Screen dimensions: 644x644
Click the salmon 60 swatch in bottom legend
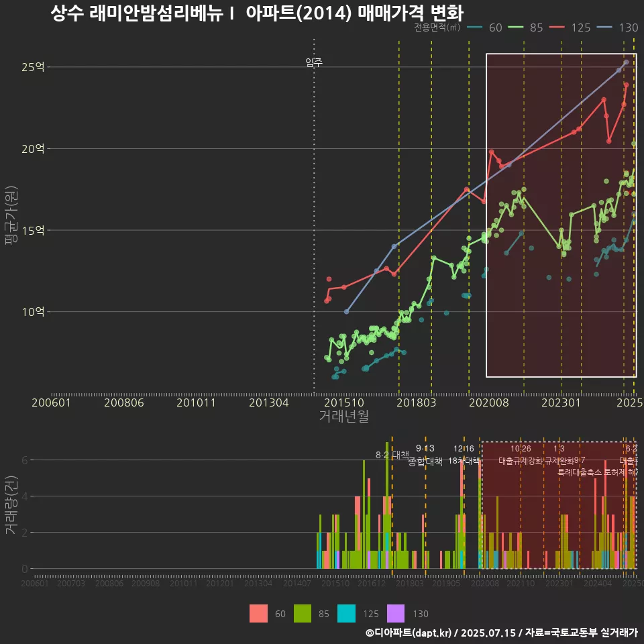(x=258, y=614)
